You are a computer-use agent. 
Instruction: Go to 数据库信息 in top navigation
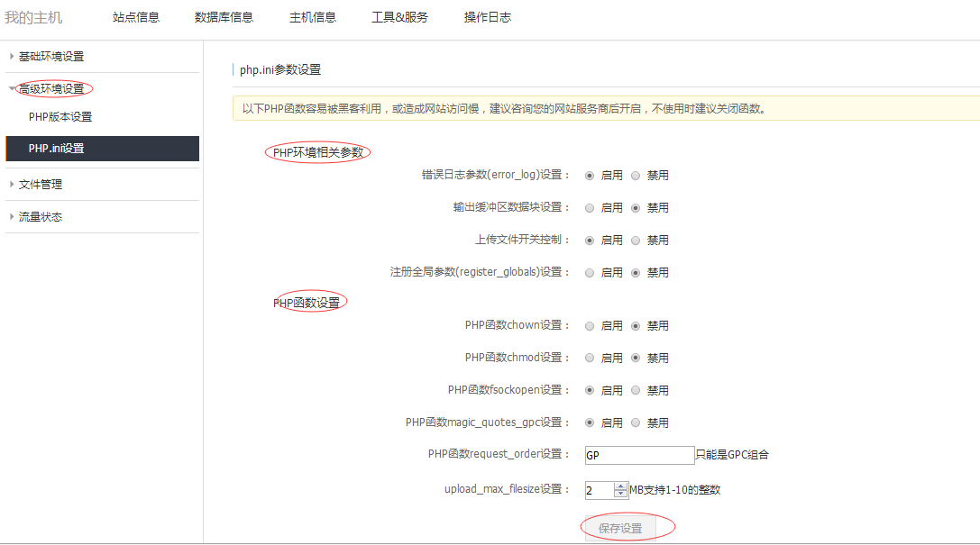[224, 17]
